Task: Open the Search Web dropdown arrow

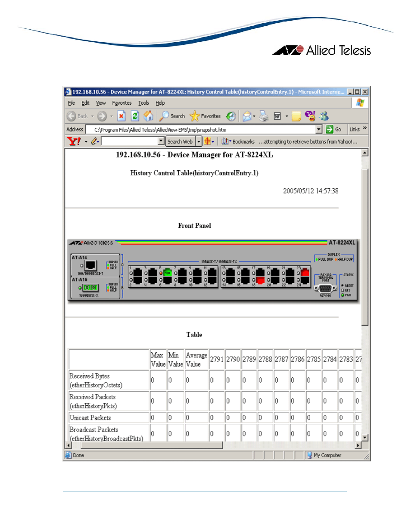Action: point(199,141)
